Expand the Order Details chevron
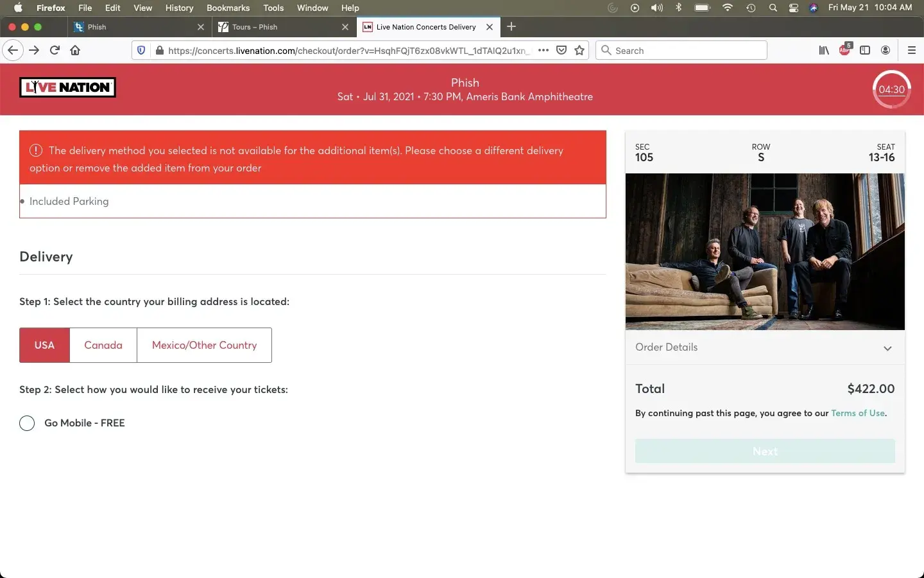924x578 pixels. click(887, 348)
